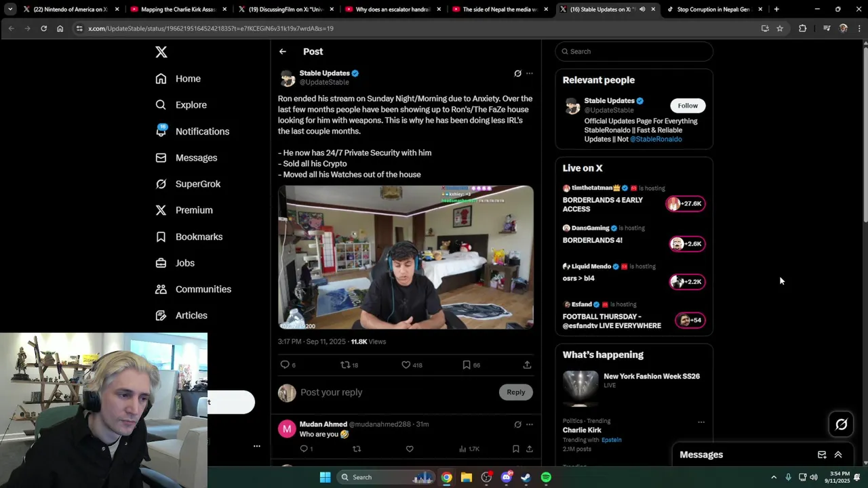Open DansGaming's BORDERLANDS 4! stream
The height and width of the screenshot is (488, 868).
pyautogui.click(x=634, y=238)
